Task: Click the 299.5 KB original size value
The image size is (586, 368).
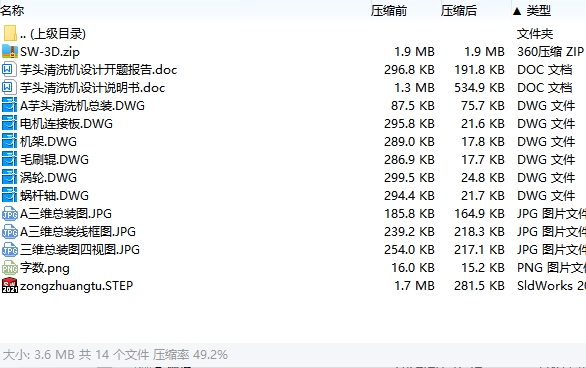Action: tap(409, 177)
